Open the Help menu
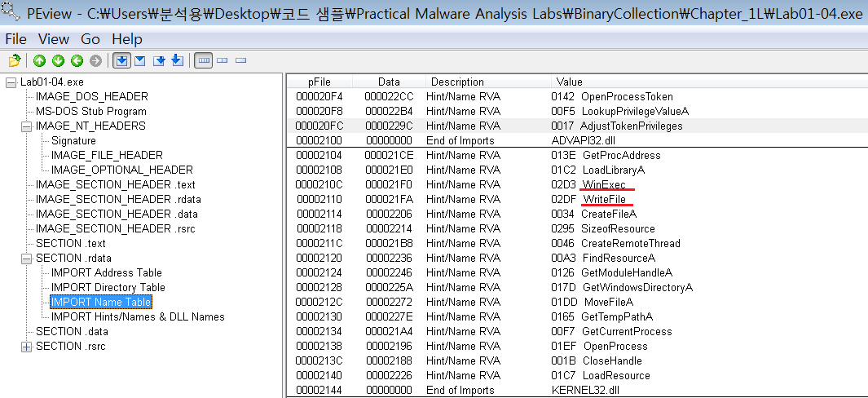The height and width of the screenshot is (398, 868). pos(127,39)
